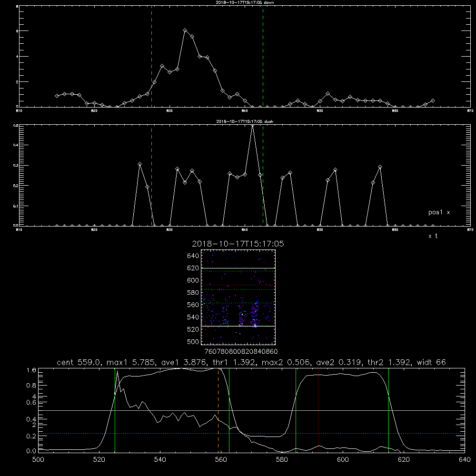The height and width of the screenshot is (476, 476).
Task: Click the '600' tick label on bottom plot axis
Action: (343, 460)
